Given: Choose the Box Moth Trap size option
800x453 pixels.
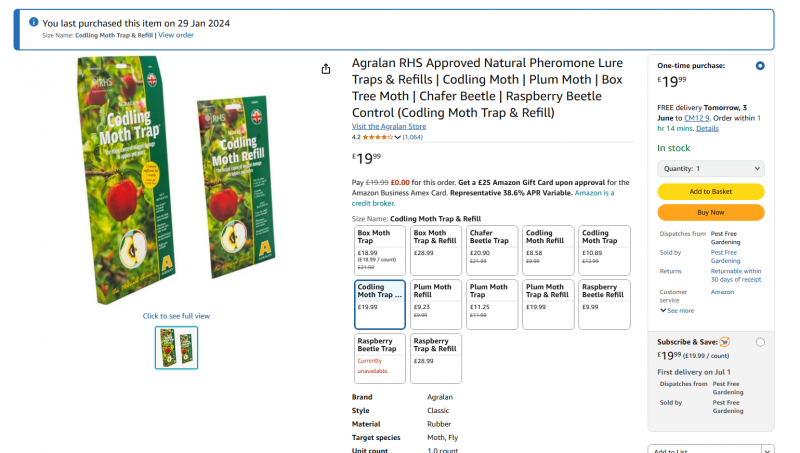Looking at the screenshot, I should tap(380, 250).
